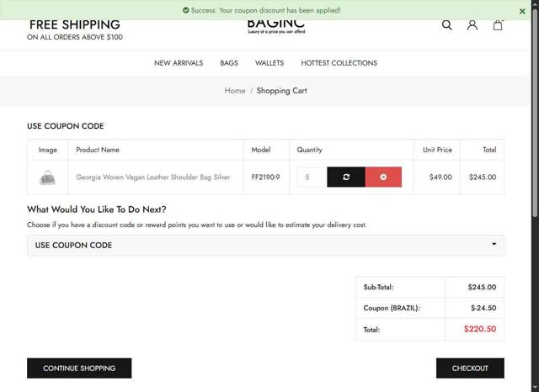Update cart quantity with refresh button

coord(346,177)
